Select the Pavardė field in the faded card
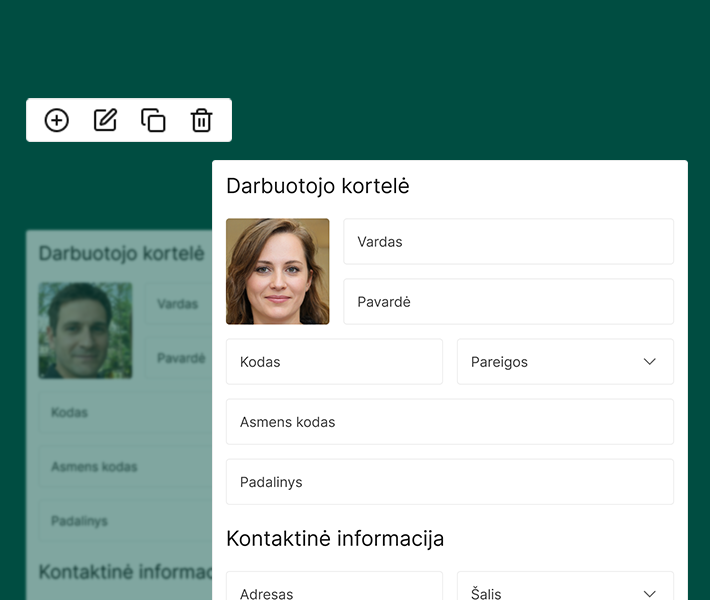The width and height of the screenshot is (710, 600). (180, 358)
